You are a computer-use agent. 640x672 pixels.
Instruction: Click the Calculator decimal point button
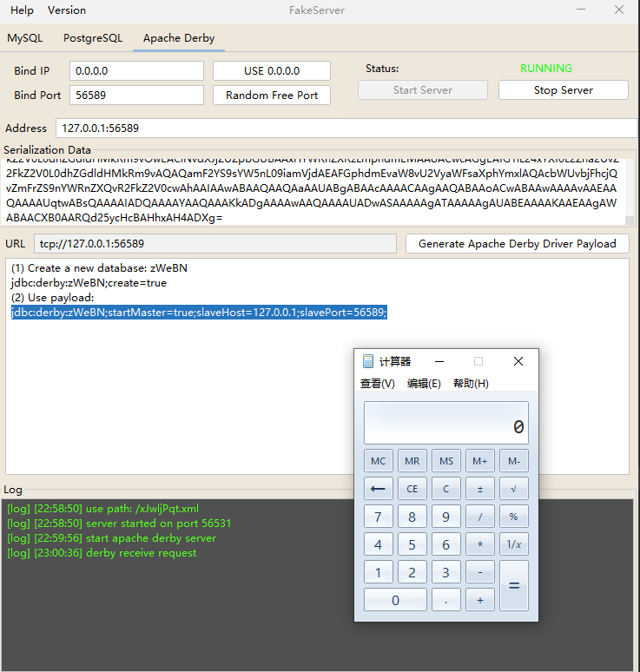(446, 600)
